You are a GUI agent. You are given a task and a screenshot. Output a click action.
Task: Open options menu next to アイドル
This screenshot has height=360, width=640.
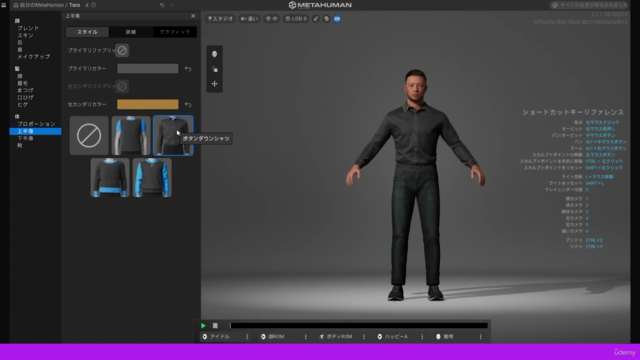coord(247,337)
